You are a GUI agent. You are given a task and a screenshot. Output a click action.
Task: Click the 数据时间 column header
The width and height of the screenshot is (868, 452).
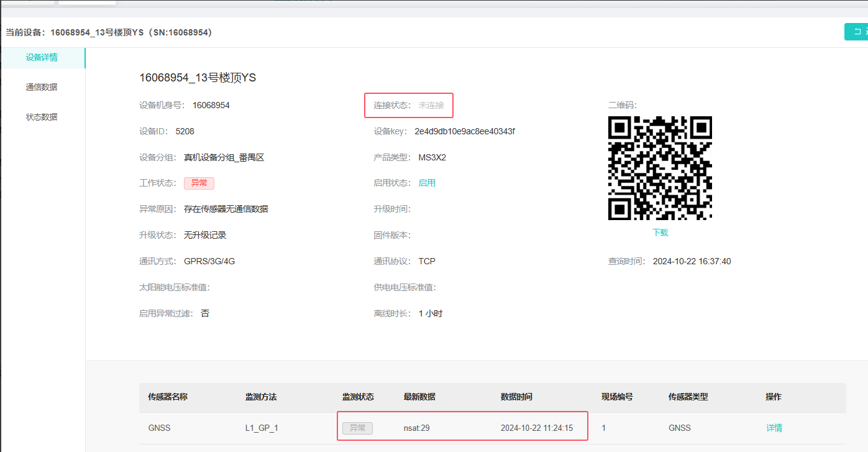pyautogui.click(x=516, y=397)
